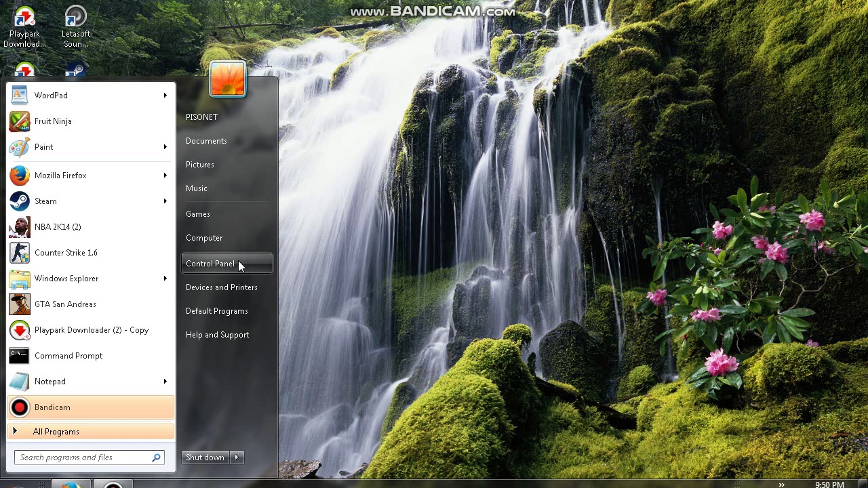
Task: Open the Games folder
Action: coord(226,214)
